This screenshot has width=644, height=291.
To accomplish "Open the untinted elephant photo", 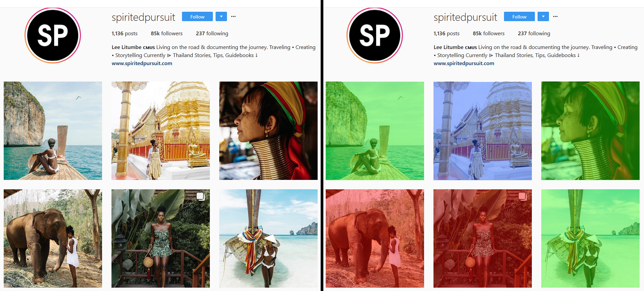I will tap(53, 238).
